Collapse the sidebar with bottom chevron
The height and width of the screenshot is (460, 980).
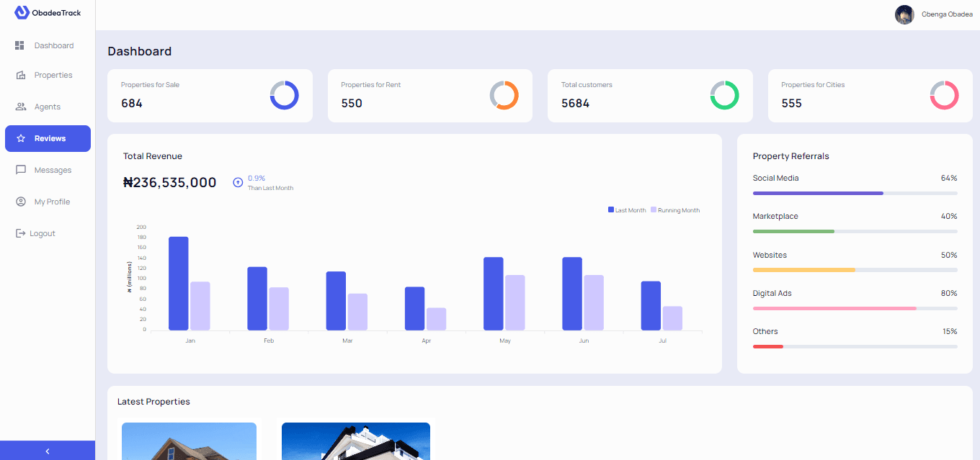point(48,451)
